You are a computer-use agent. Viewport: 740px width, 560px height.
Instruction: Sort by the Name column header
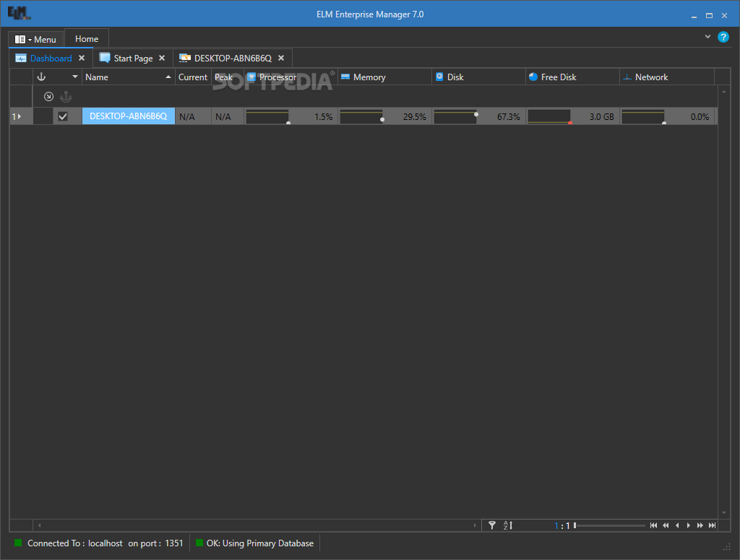(129, 77)
